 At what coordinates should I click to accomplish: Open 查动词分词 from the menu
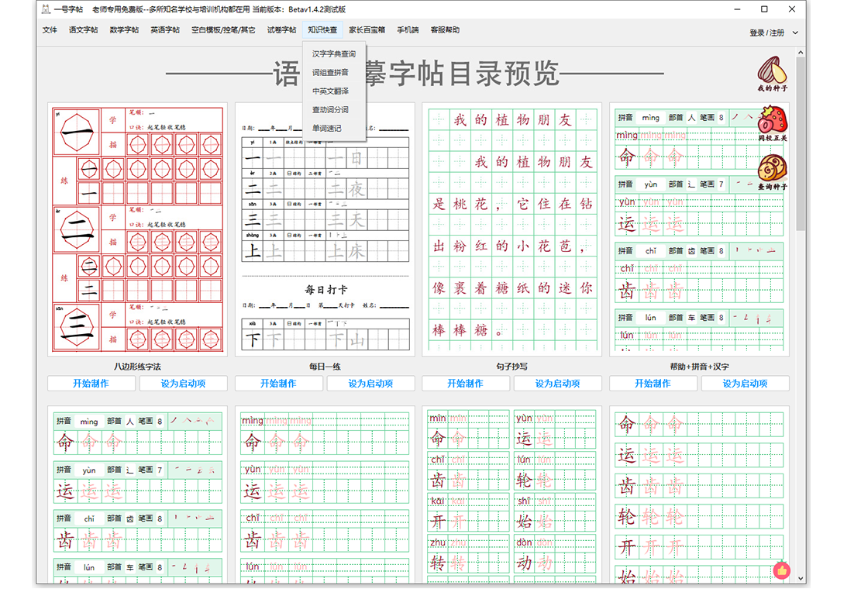330,110
